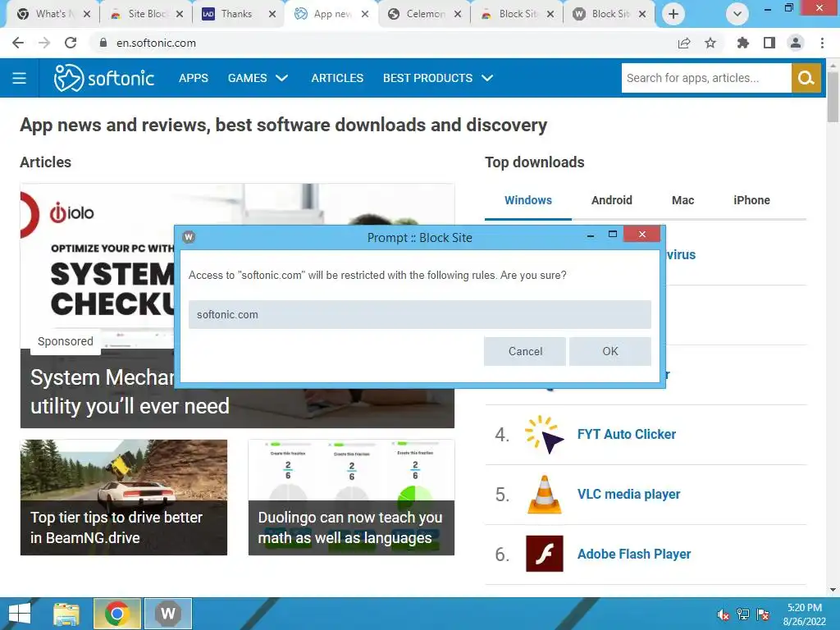Click the Softonic search input field
The image size is (840, 630).
(706, 78)
